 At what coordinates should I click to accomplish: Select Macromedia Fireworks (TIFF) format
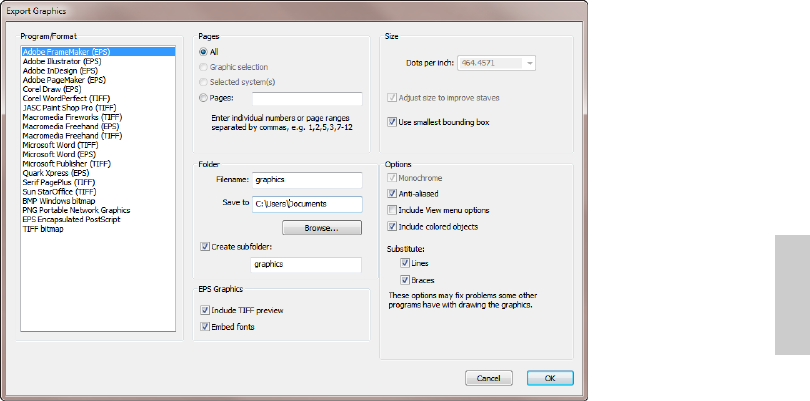point(98,117)
